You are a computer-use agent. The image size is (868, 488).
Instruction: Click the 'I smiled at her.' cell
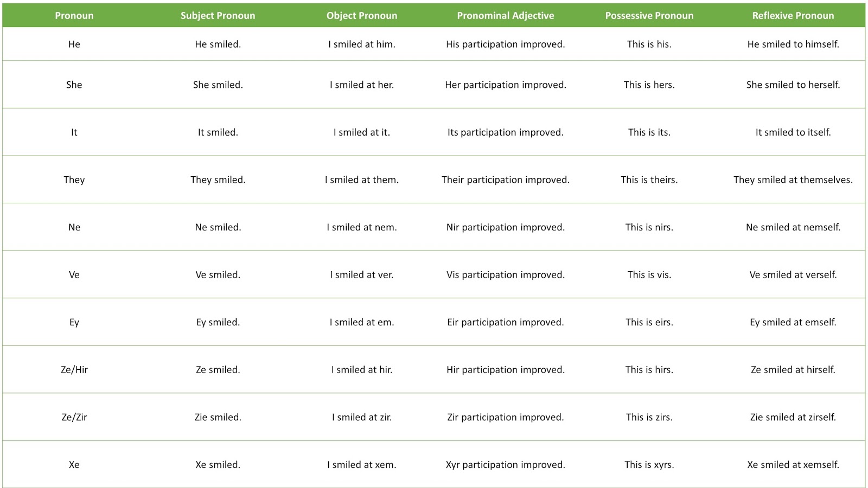362,85
